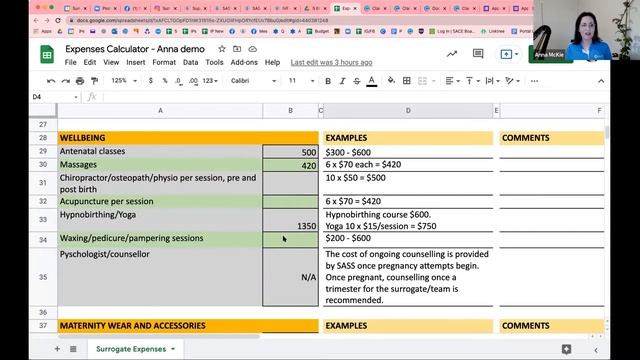Open text rotation dropdown
The width and height of the screenshot is (640, 360).
point(513,81)
